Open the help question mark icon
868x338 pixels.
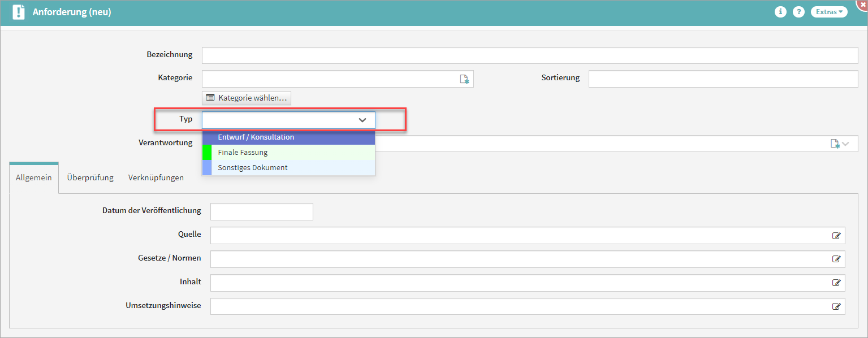[x=798, y=12]
